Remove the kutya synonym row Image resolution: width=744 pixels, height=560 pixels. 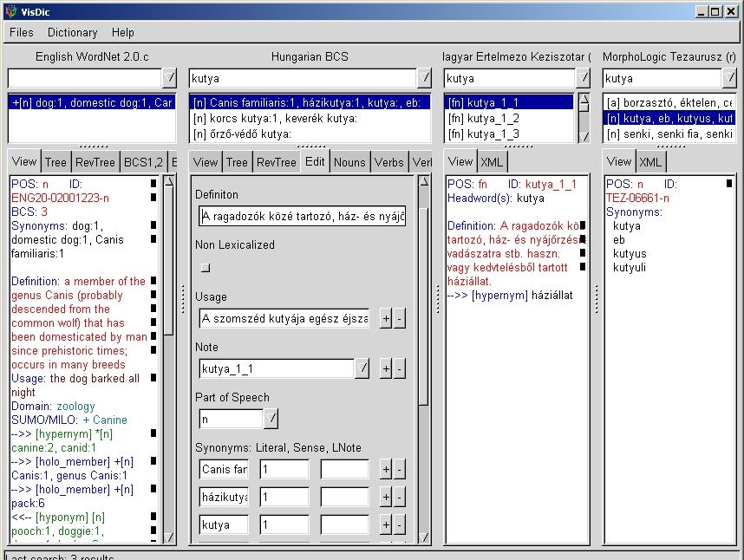pyautogui.click(x=399, y=524)
